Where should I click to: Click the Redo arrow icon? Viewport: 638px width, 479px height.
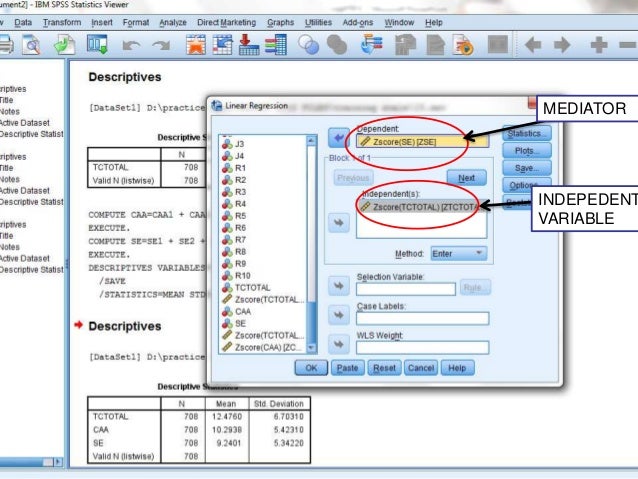tap(161, 45)
